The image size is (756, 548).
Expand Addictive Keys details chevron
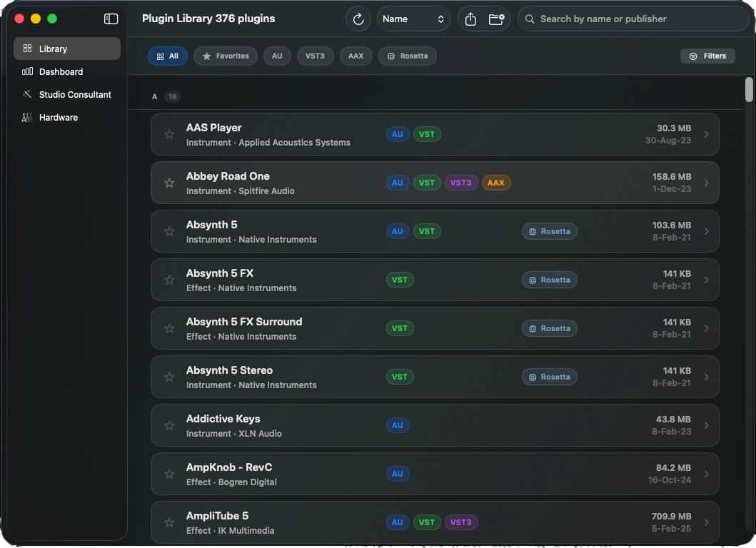pyautogui.click(x=706, y=425)
